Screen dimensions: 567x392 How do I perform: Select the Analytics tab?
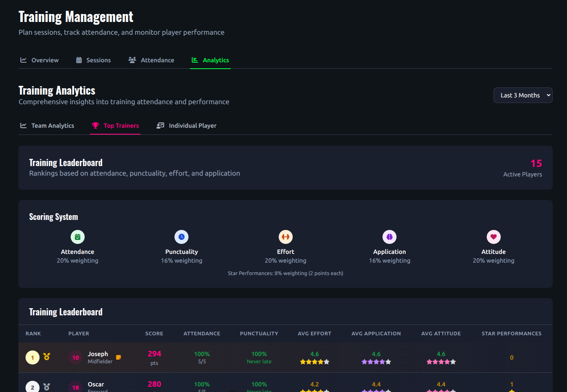click(x=210, y=60)
